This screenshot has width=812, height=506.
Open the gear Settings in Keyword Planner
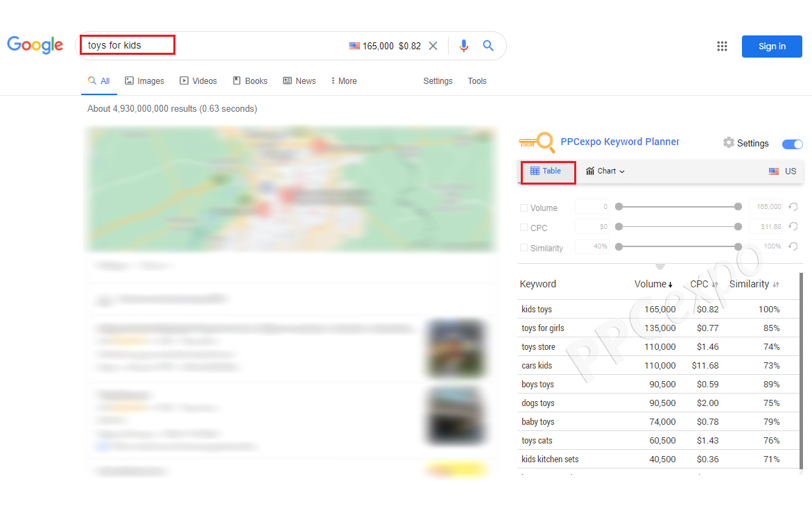click(745, 143)
